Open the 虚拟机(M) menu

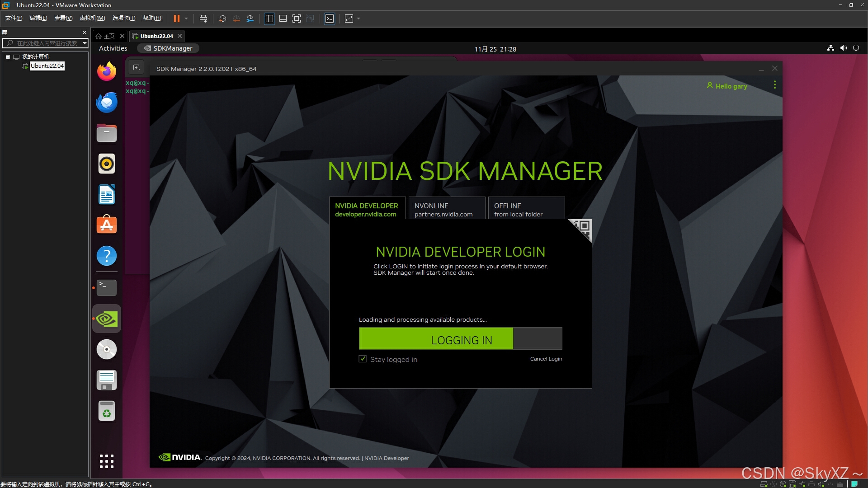[92, 18]
